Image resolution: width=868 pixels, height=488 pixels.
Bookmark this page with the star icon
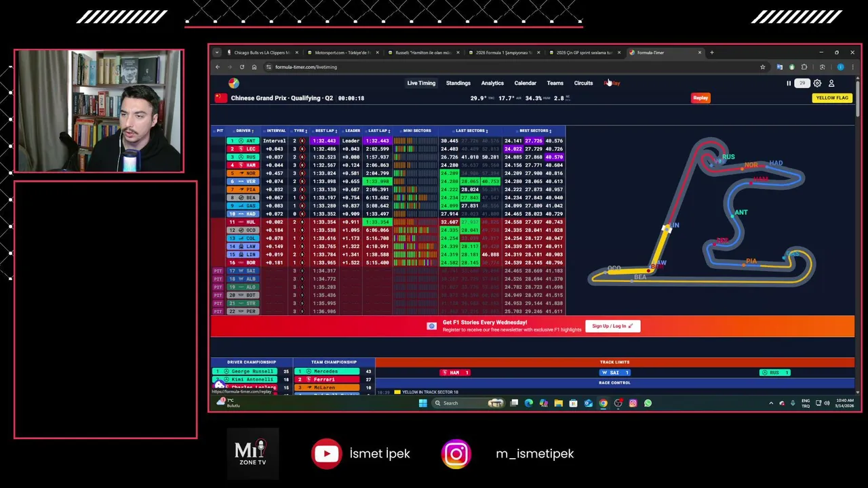(x=763, y=67)
